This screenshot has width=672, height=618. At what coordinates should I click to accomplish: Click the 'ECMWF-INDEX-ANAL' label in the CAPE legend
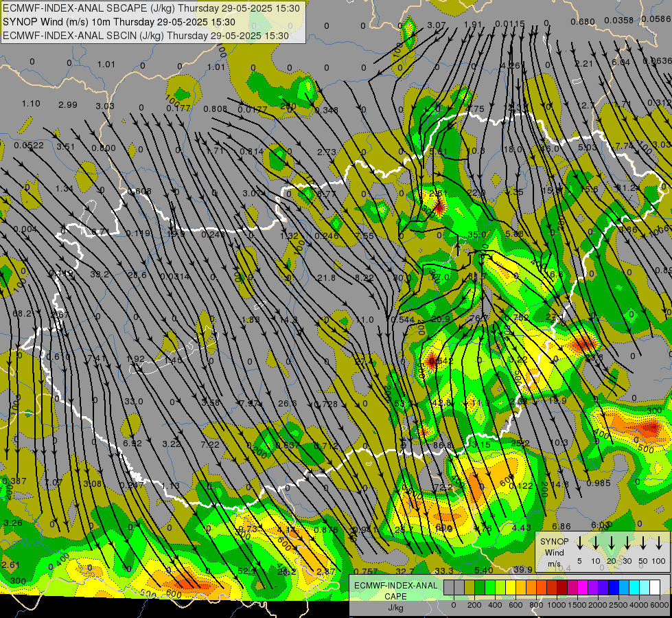tap(396, 586)
